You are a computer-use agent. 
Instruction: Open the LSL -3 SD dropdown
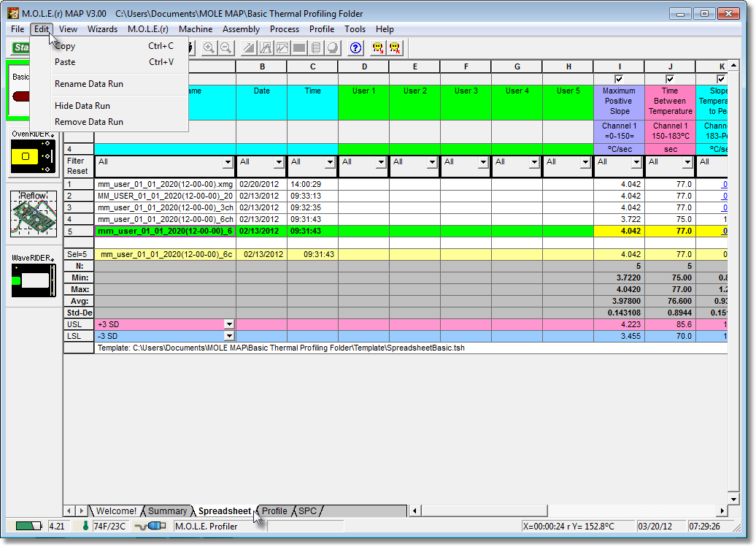tap(229, 336)
